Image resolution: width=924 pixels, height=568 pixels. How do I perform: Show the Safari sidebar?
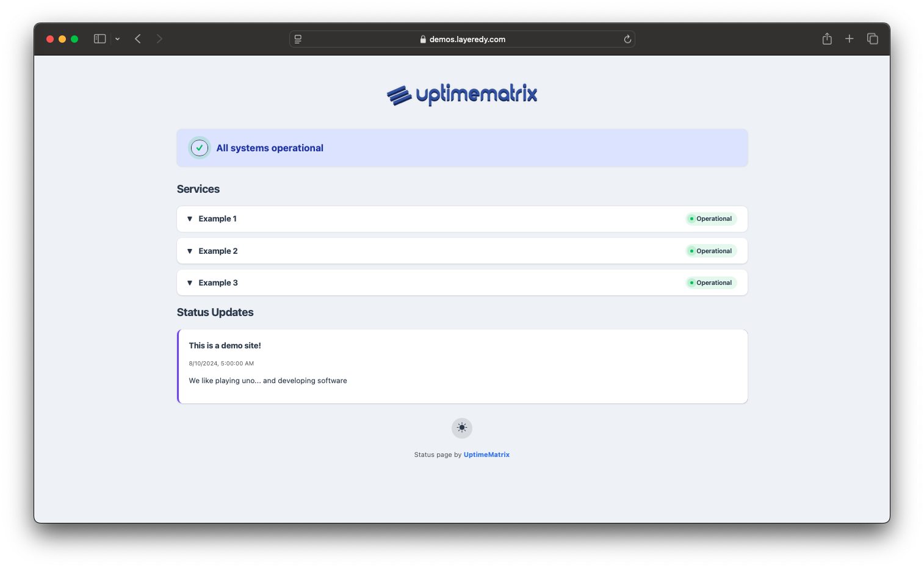coord(100,39)
